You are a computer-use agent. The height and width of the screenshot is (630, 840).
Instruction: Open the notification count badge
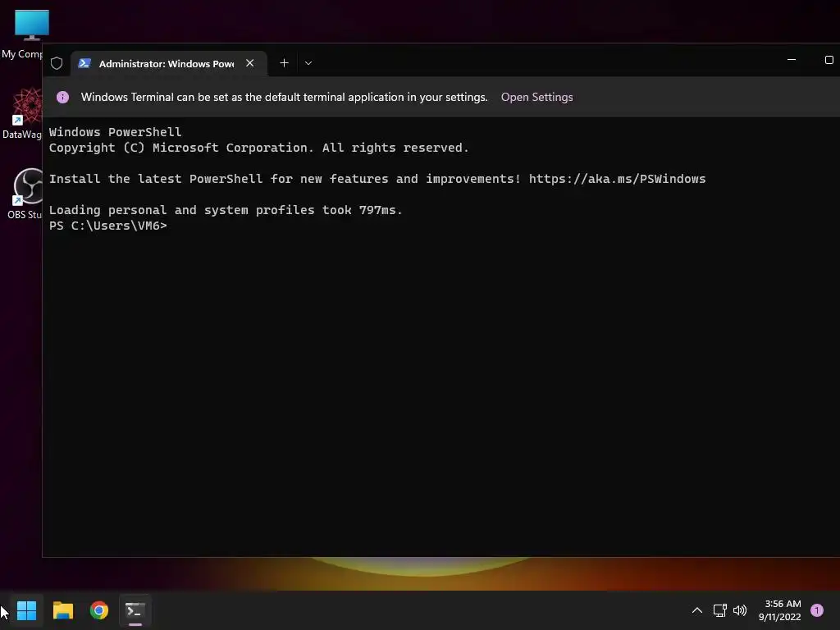click(817, 610)
